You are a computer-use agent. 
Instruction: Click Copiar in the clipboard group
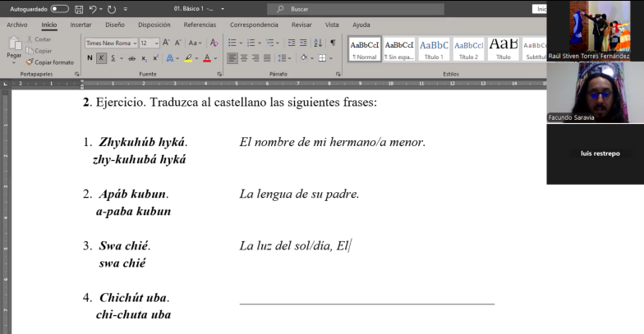(39, 51)
